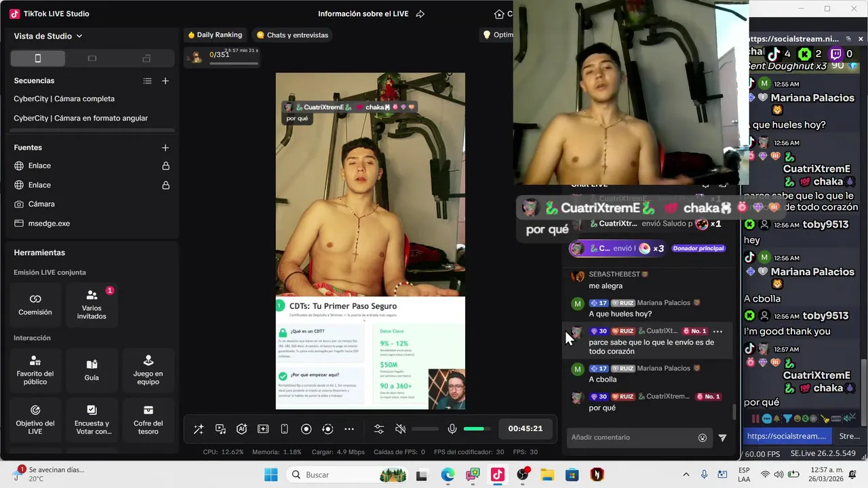Screen dimensions: 868x488
Task: Open the film clip highlight tool
Action: [263, 429]
